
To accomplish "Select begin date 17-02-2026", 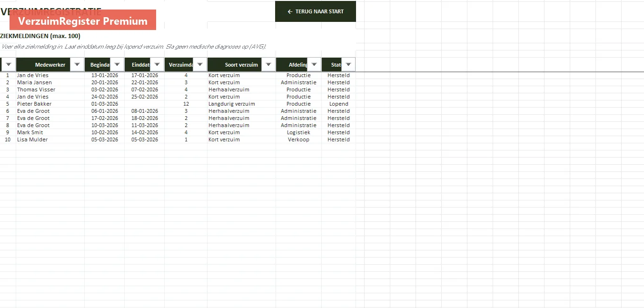I will [105, 118].
